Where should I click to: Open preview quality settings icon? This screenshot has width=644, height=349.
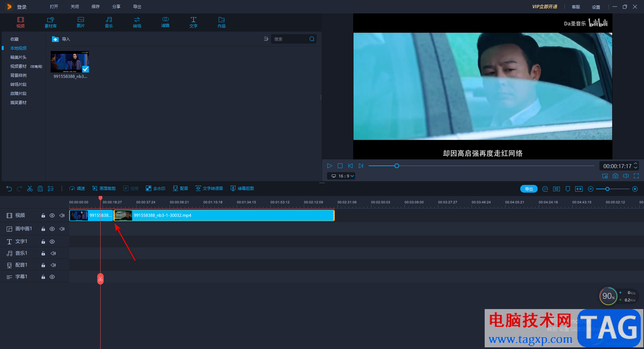pyautogui.click(x=605, y=176)
